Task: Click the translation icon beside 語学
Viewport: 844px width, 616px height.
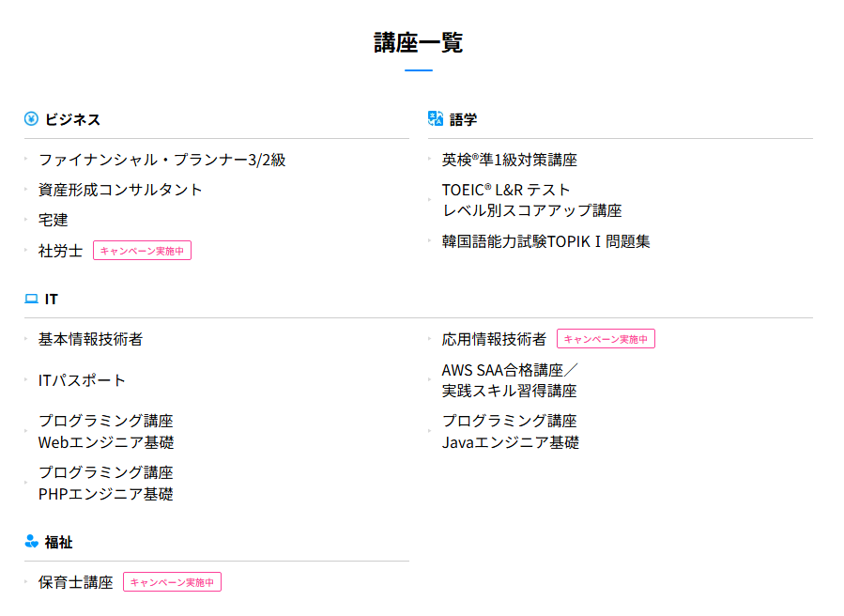Action: (x=436, y=118)
